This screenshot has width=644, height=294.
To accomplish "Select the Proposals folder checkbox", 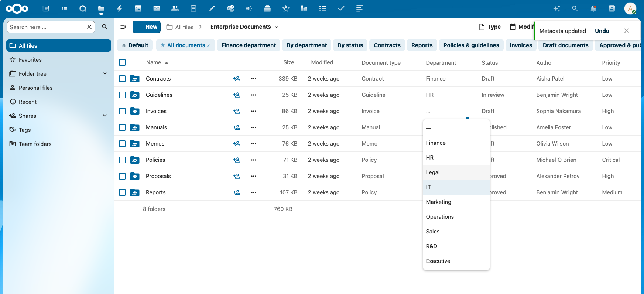I will tap(122, 176).
